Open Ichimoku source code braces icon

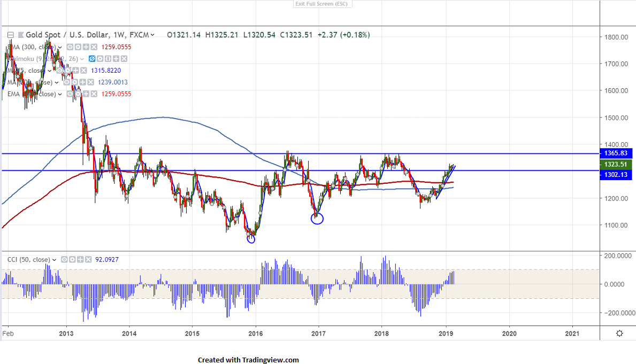click(x=108, y=59)
